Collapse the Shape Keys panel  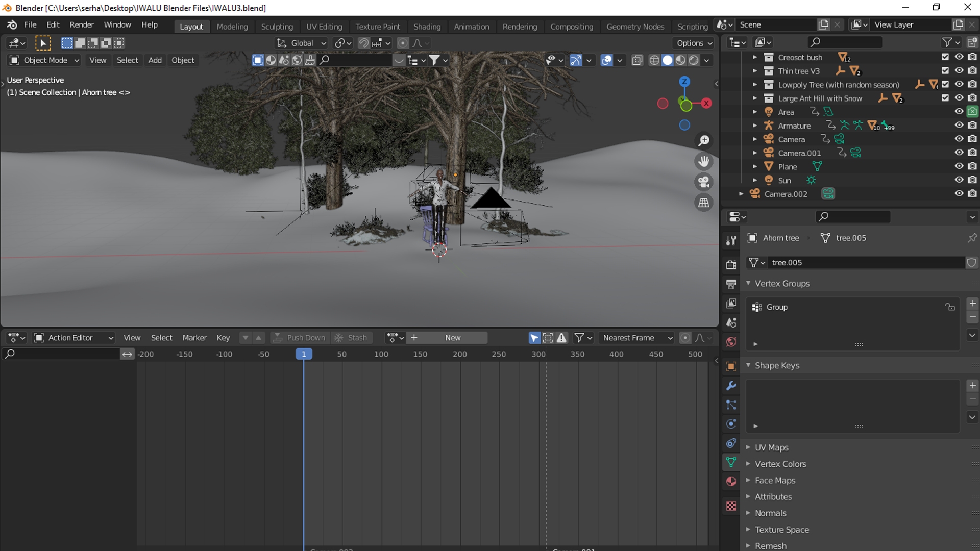coord(748,365)
